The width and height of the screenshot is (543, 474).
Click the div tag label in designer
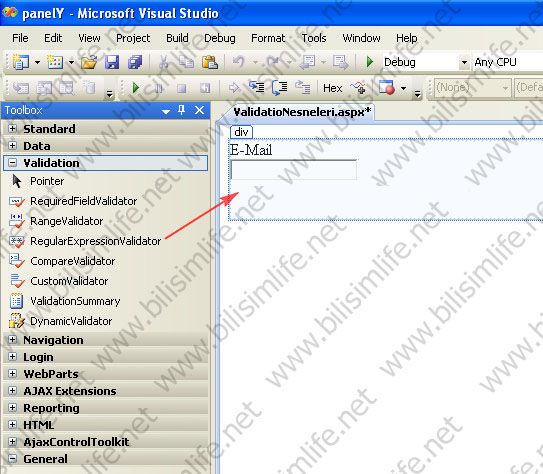[x=241, y=132]
